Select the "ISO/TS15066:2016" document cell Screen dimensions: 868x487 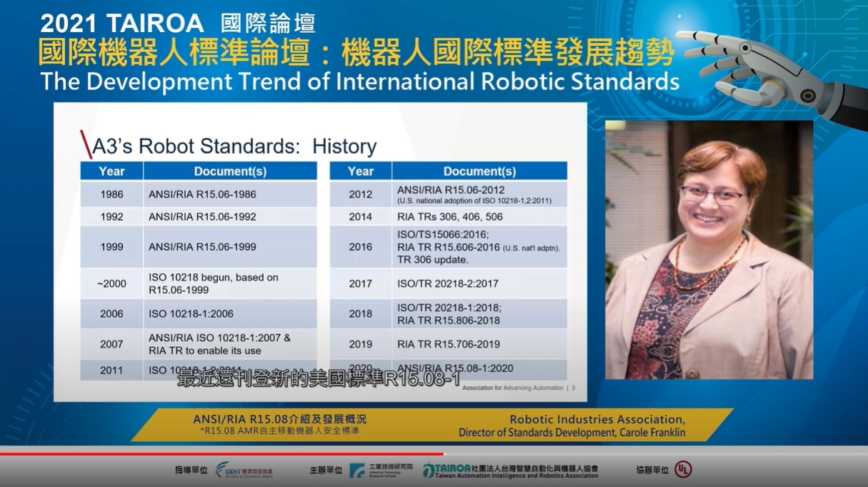479,247
